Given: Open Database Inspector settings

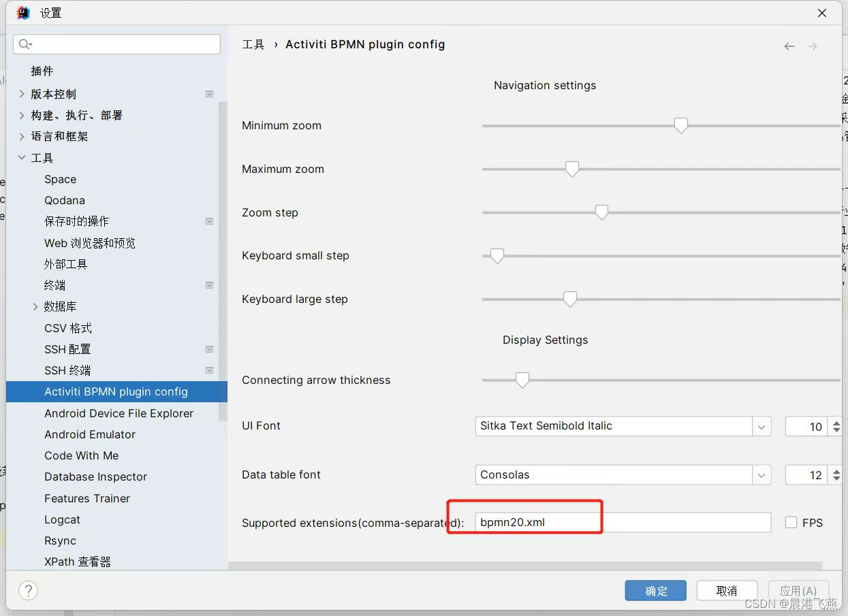Looking at the screenshot, I should pyautogui.click(x=95, y=476).
